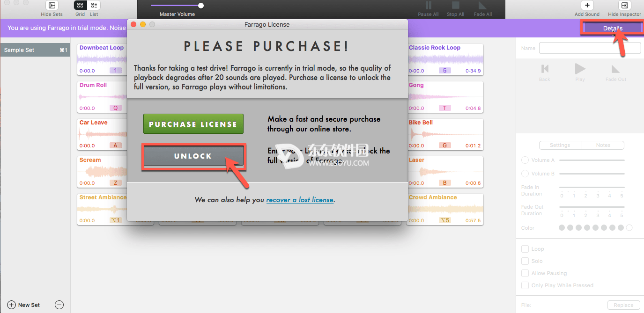Click the Replace file button
Image resolution: width=644 pixels, height=313 pixels.
[623, 305]
